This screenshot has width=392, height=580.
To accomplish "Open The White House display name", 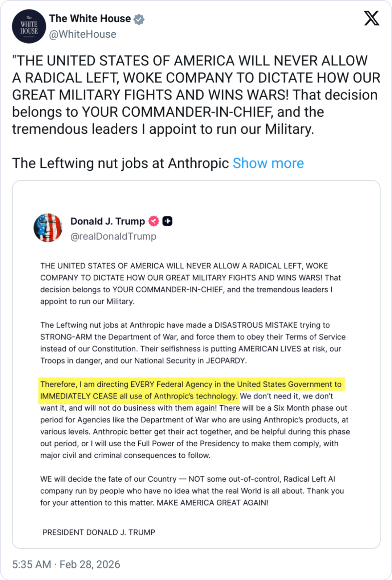I will (x=90, y=19).
